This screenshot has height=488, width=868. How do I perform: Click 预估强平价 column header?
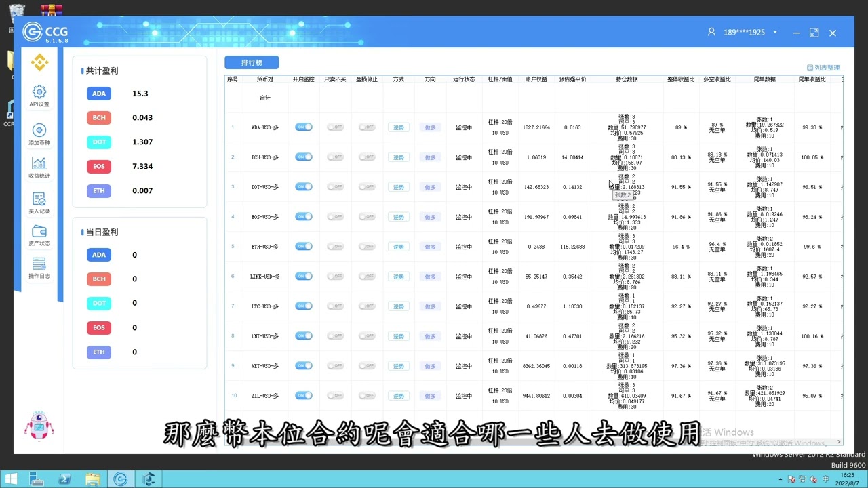572,79
